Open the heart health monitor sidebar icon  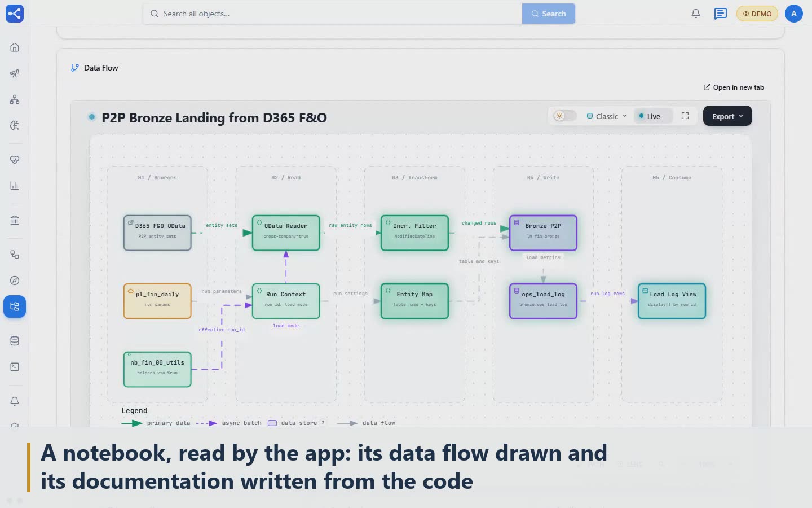(15, 160)
